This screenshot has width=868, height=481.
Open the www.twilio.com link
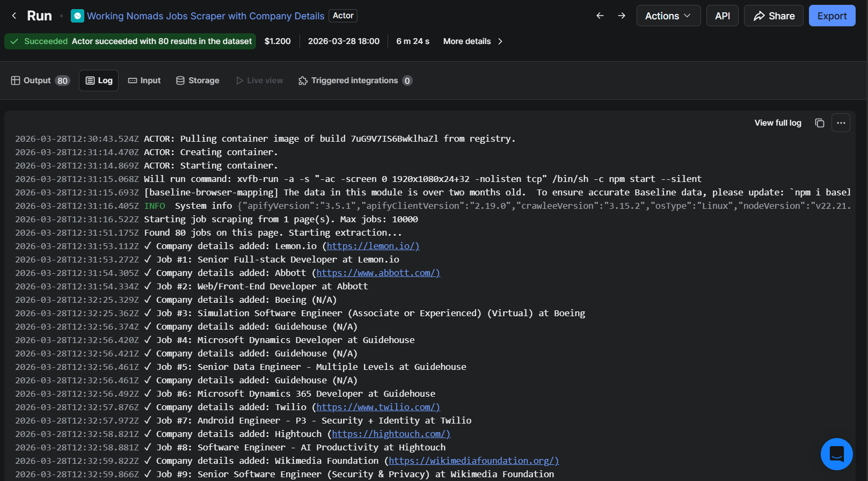pyautogui.click(x=378, y=407)
